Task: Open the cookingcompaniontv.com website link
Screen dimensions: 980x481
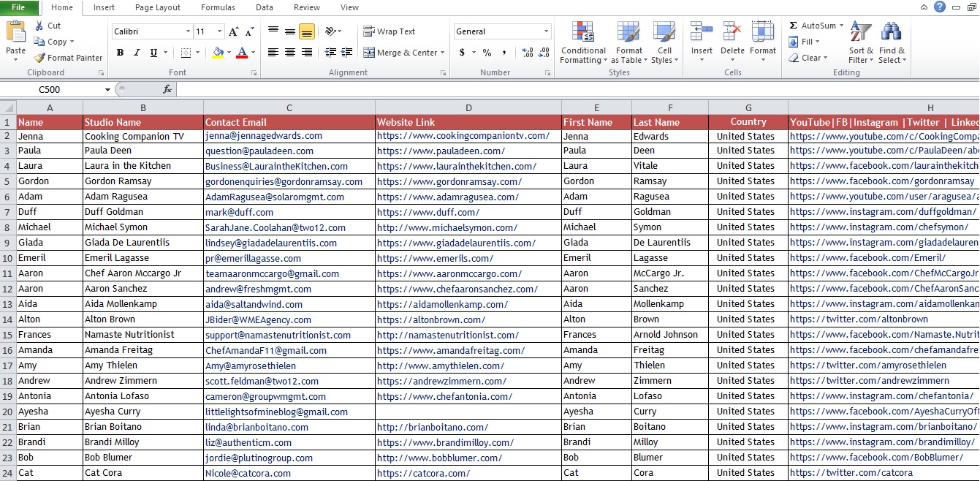Action: (463, 135)
